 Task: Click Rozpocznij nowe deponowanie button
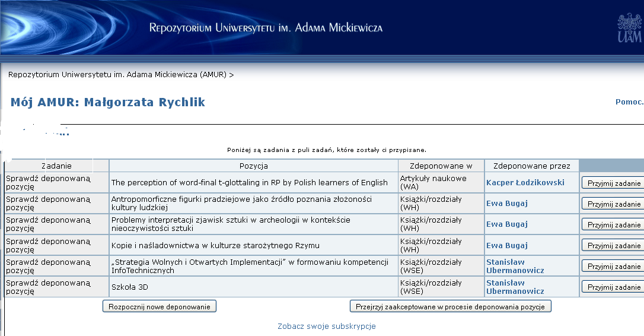pyautogui.click(x=160, y=306)
